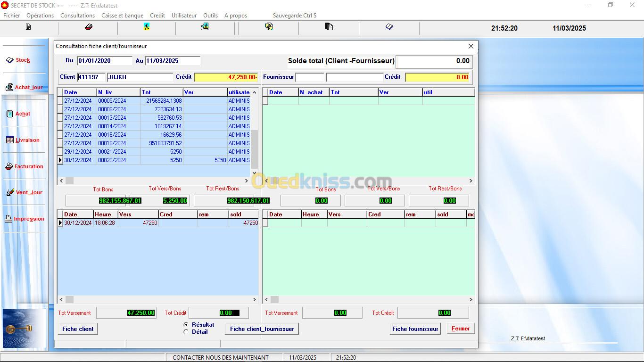The image size is (644, 362).
Task: Click the Impression printer icon
Action: tap(8, 219)
